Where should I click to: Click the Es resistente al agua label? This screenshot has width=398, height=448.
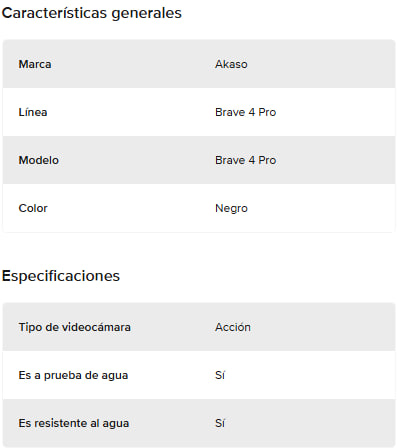click(x=74, y=423)
